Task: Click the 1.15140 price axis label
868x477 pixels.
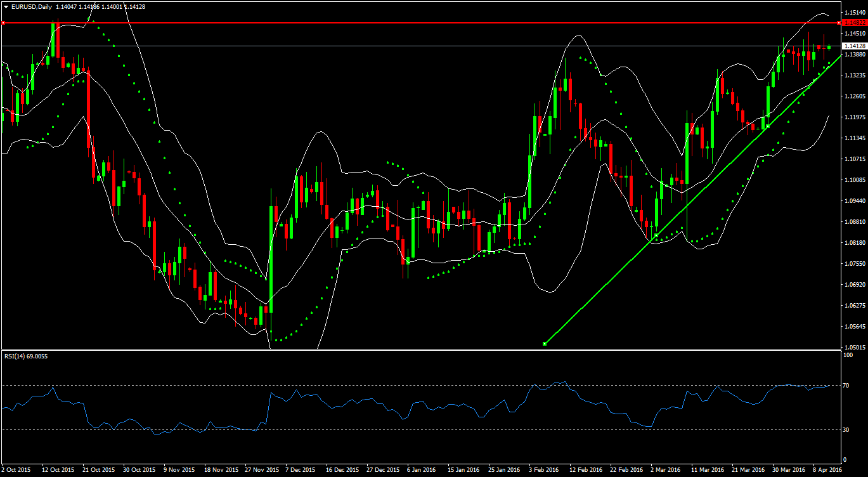Action: click(855, 13)
